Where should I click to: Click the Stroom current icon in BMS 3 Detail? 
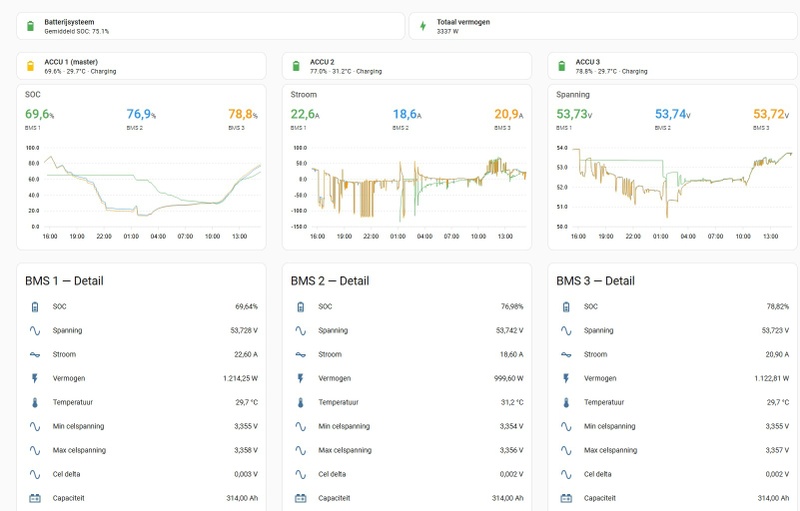pyautogui.click(x=566, y=354)
